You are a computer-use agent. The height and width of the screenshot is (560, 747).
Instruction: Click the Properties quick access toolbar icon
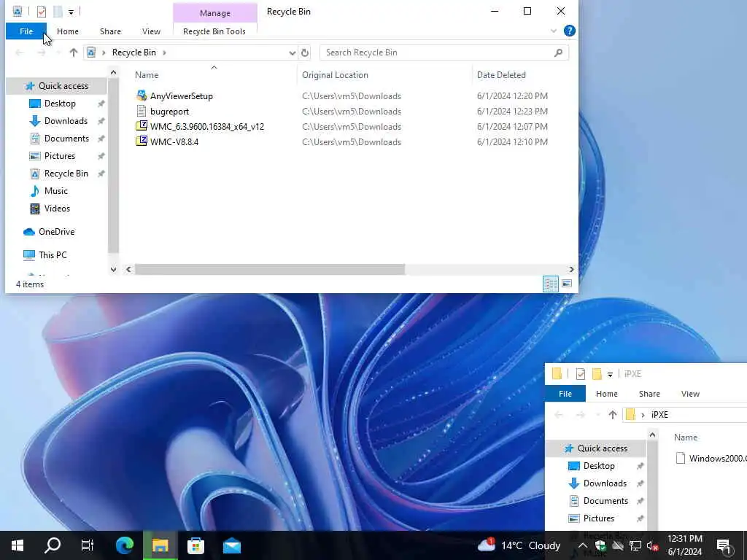[x=42, y=12]
